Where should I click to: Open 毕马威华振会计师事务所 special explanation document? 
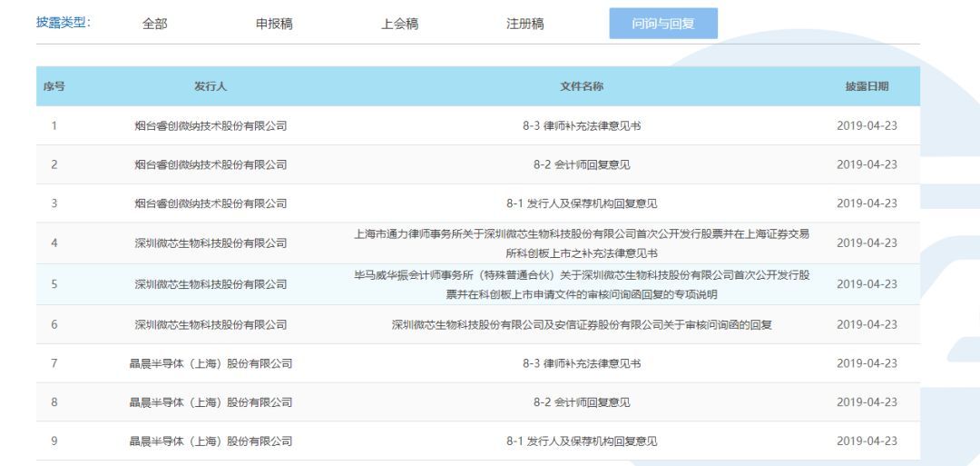(582, 284)
